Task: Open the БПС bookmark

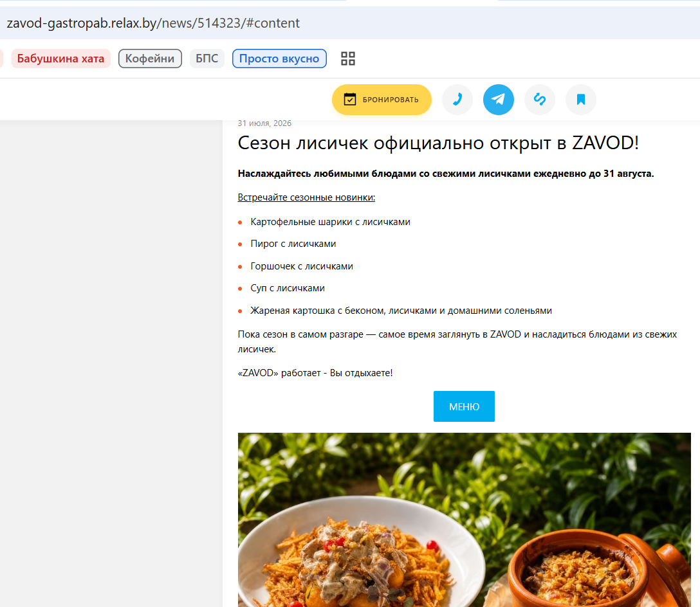Action: click(207, 59)
